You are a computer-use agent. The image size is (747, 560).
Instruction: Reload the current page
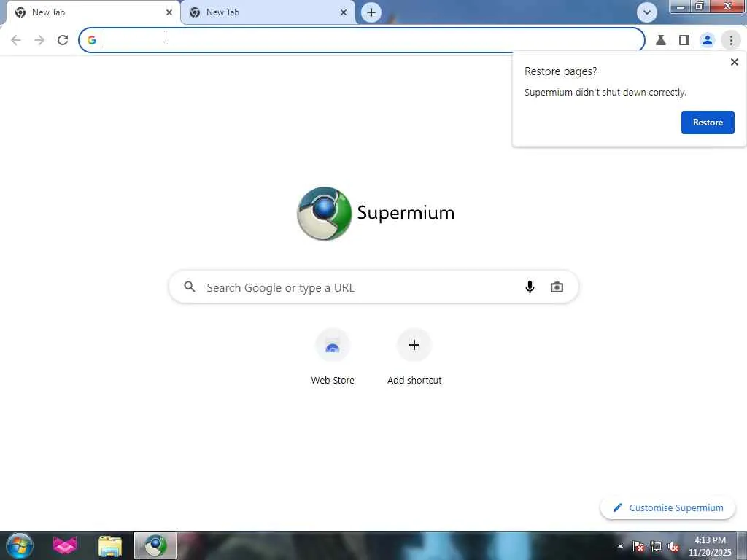pyautogui.click(x=63, y=40)
